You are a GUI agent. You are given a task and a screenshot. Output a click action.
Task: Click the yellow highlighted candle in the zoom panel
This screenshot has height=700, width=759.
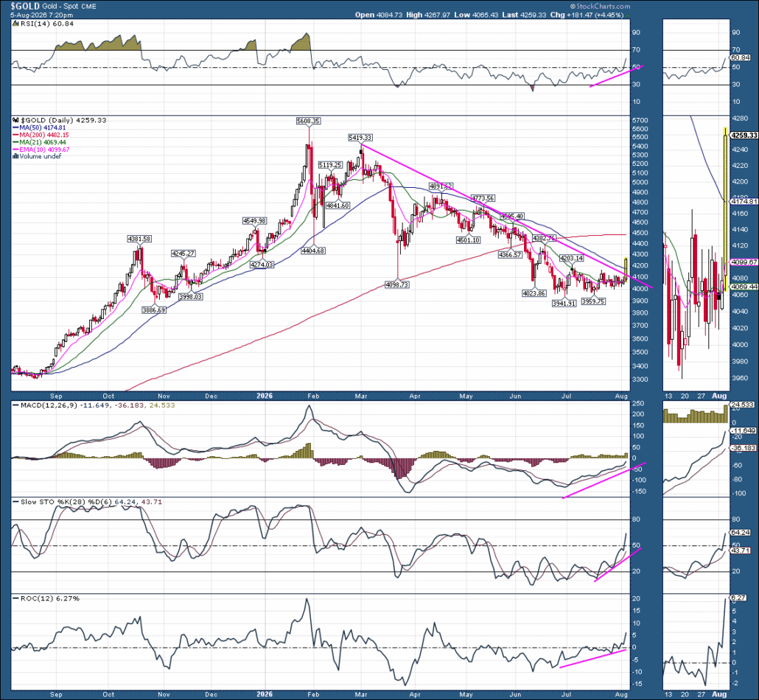click(x=725, y=209)
